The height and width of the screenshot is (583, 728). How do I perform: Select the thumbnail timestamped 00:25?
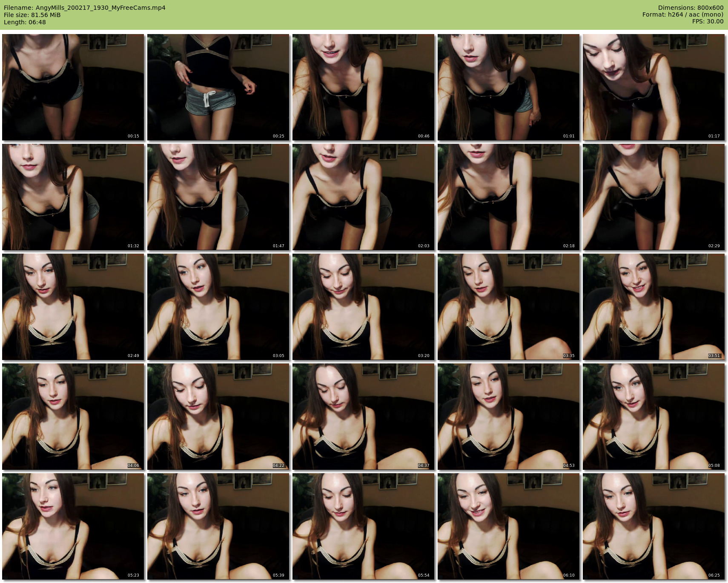(218, 87)
